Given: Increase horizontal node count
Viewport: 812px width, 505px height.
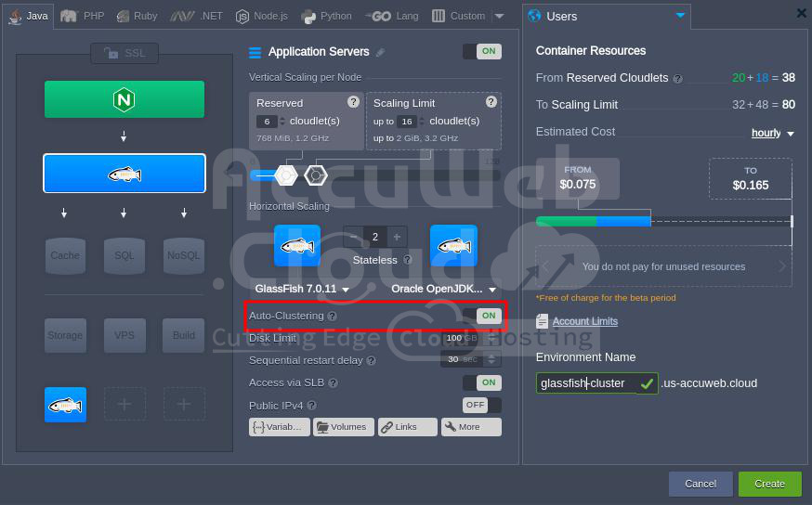Looking at the screenshot, I should point(397,237).
